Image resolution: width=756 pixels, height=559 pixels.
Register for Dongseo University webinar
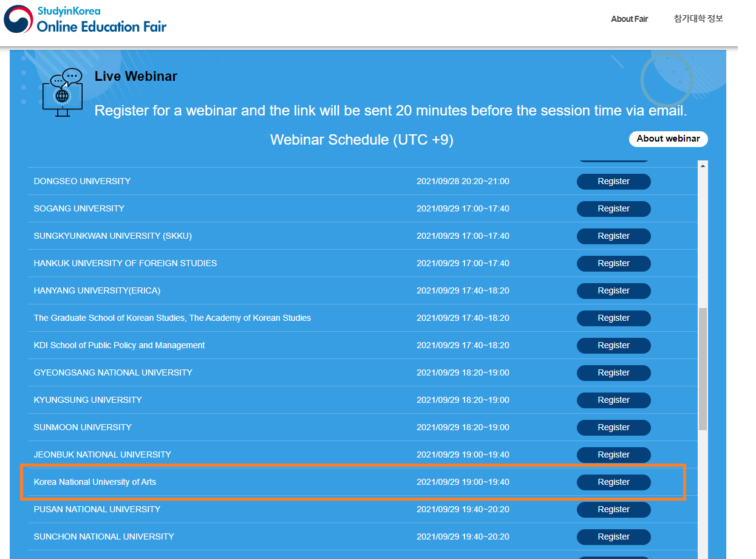(613, 182)
